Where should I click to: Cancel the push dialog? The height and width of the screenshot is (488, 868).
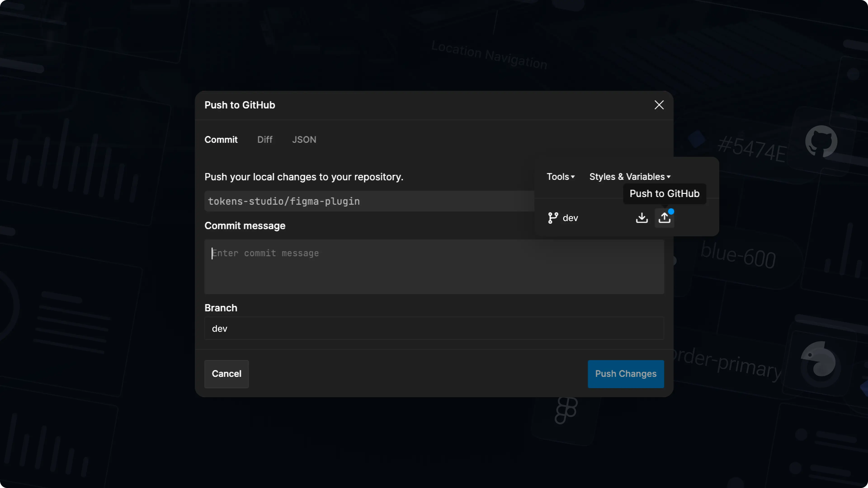(x=226, y=374)
